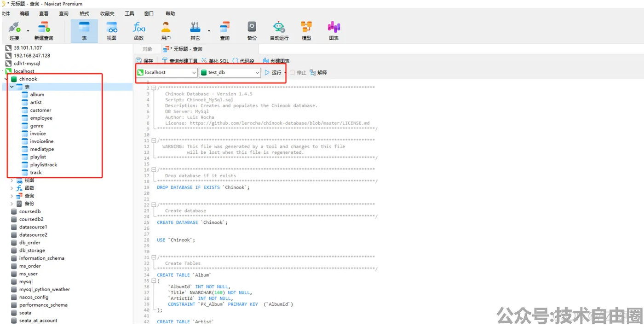Select the artist table
Image resolution: width=644 pixels, height=327 pixels.
(36, 103)
